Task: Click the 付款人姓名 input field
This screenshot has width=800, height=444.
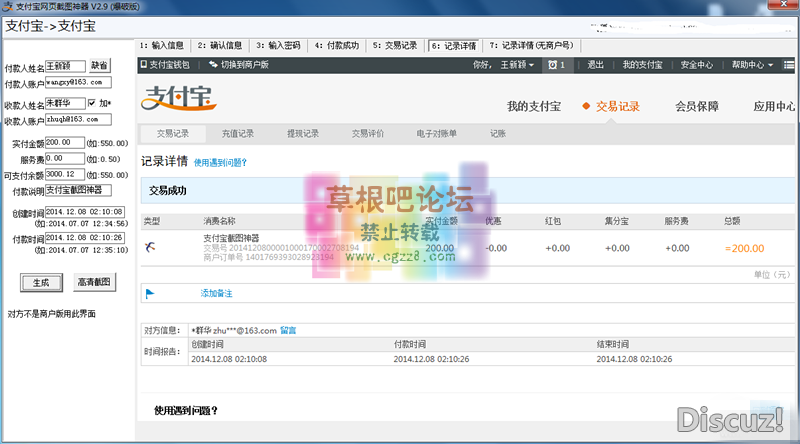Action: [65, 66]
